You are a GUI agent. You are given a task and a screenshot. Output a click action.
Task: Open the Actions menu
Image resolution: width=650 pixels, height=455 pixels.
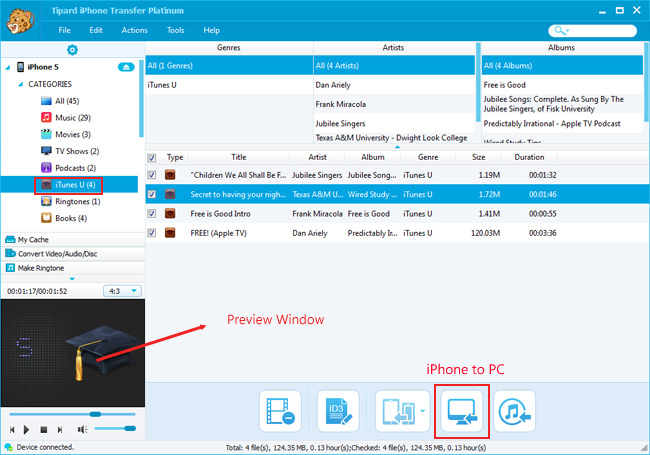coord(134,30)
